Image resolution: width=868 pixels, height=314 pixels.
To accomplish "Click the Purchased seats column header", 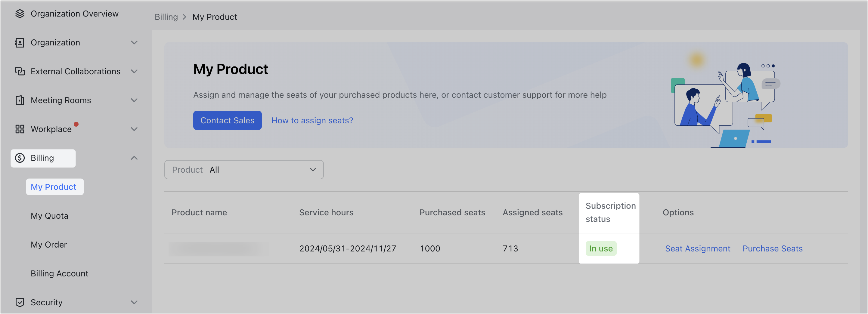I will click(452, 212).
